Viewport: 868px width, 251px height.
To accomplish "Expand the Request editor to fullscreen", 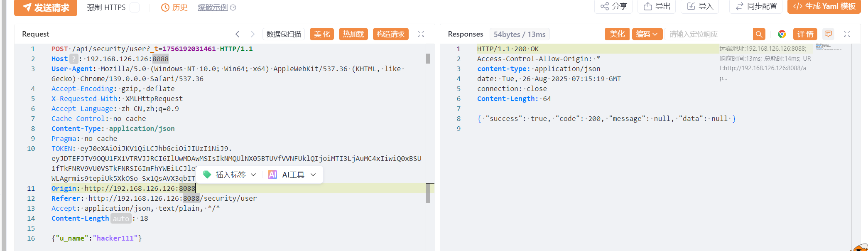I will pos(421,34).
